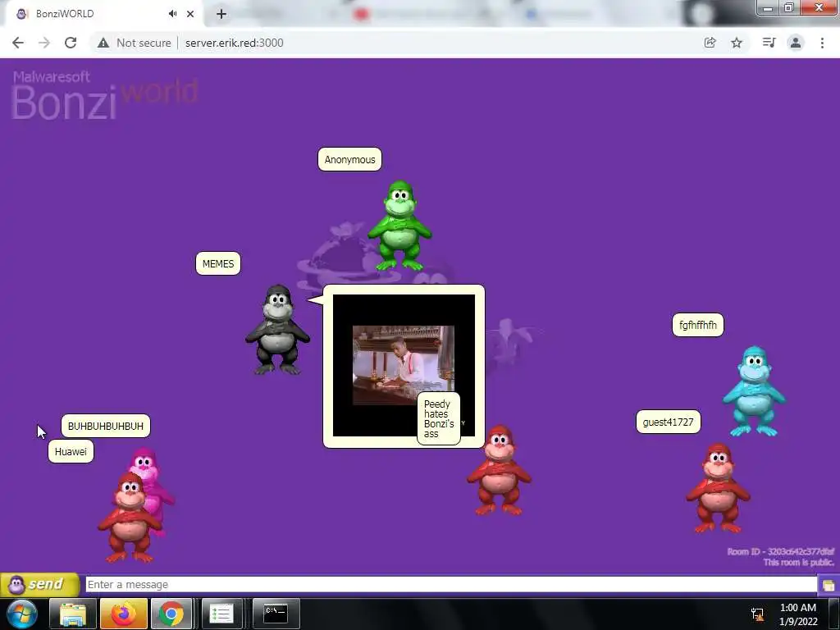This screenshot has width=840, height=630.
Task: Open a new browser tab
Action: [x=221, y=14]
